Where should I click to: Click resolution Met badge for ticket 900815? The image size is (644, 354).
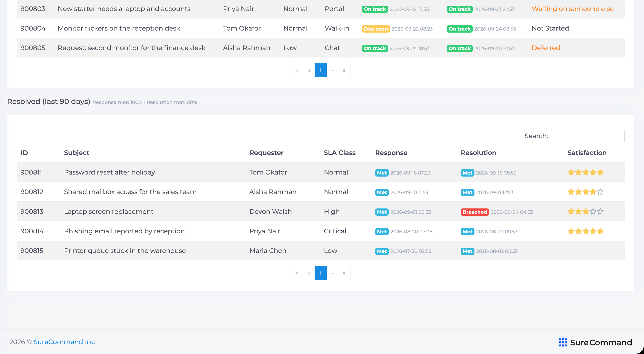point(467,251)
